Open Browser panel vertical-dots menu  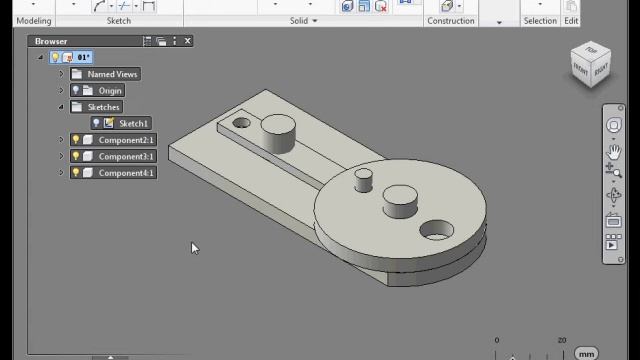tap(175, 41)
